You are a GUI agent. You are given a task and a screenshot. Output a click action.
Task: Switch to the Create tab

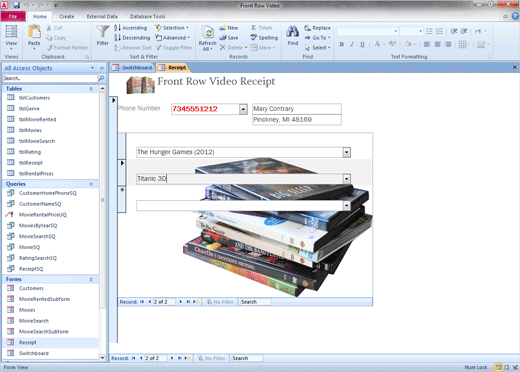coord(66,16)
